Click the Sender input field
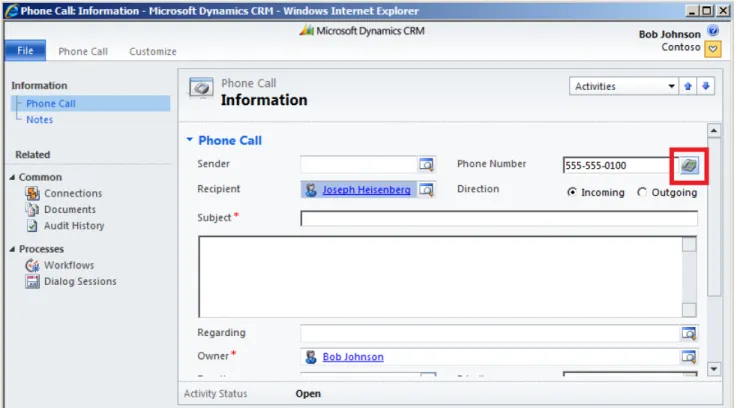Screen dimensions: 737x408 359,165
